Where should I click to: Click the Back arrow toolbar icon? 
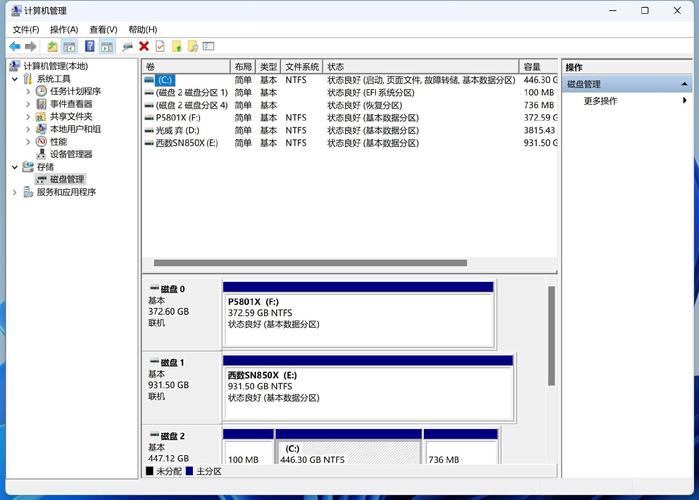click(14, 46)
